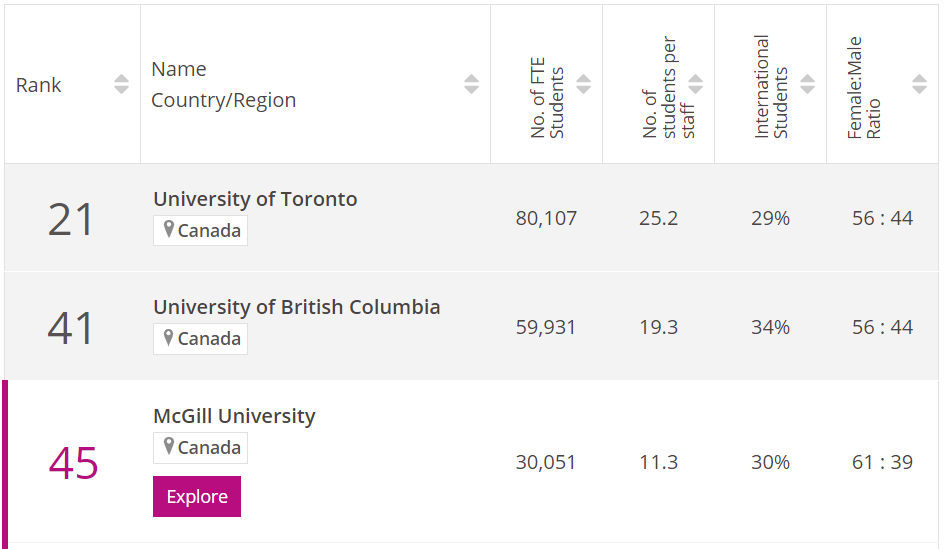Click the Name Country/Region header text
The height and width of the screenshot is (549, 948).
coord(223,85)
